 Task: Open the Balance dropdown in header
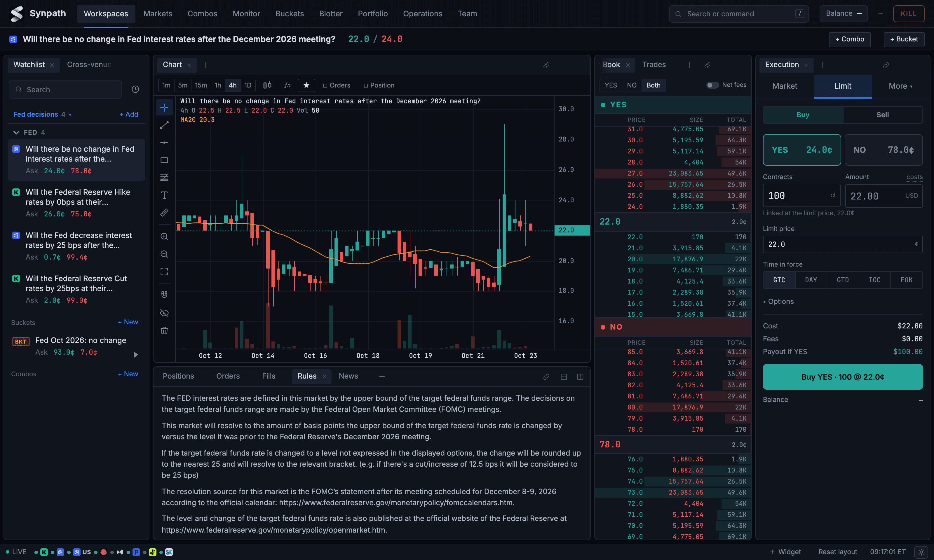click(844, 14)
